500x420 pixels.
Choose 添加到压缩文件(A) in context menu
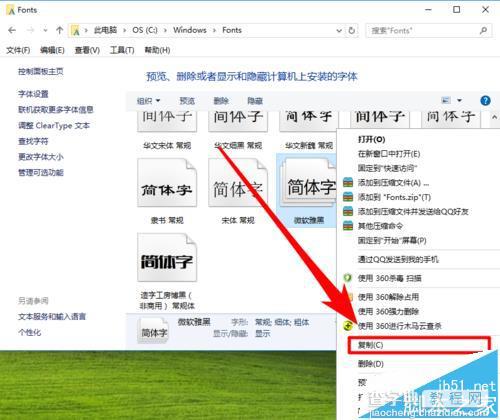click(x=393, y=183)
